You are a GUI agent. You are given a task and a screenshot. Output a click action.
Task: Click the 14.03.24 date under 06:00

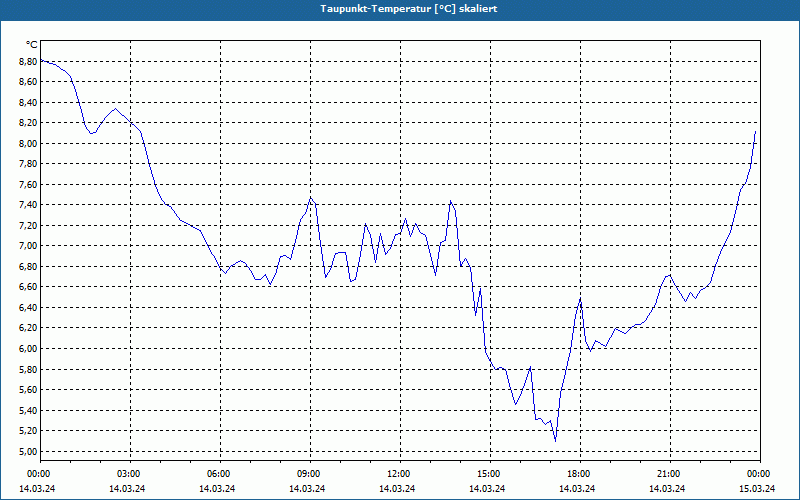pyautogui.click(x=217, y=488)
